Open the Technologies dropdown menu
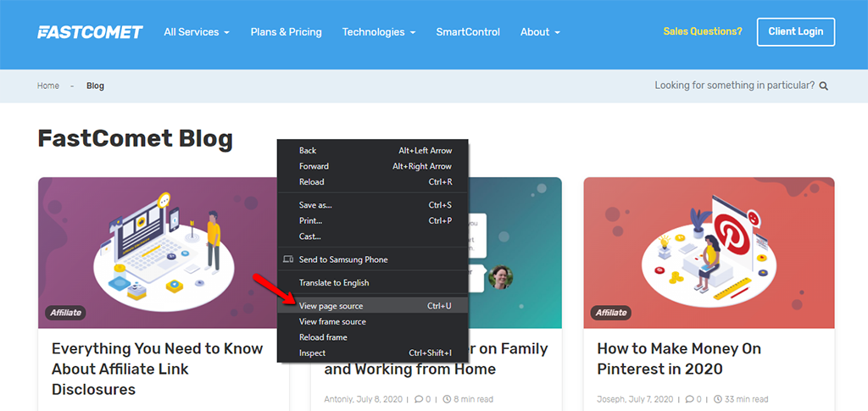Image resolution: width=868 pixels, height=411 pixels. pyautogui.click(x=378, y=32)
